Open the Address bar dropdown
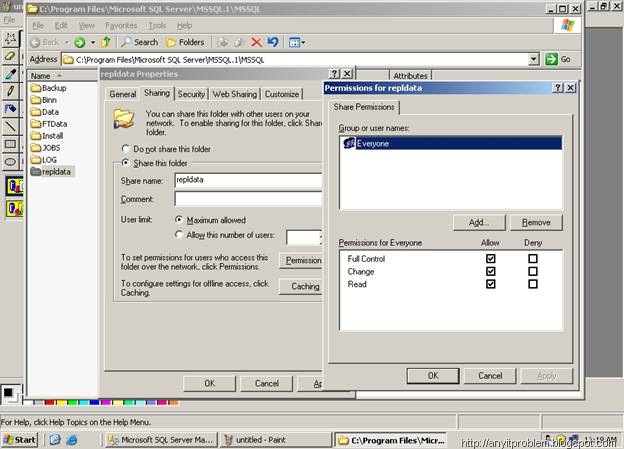The height and width of the screenshot is (449, 624). coord(533,59)
